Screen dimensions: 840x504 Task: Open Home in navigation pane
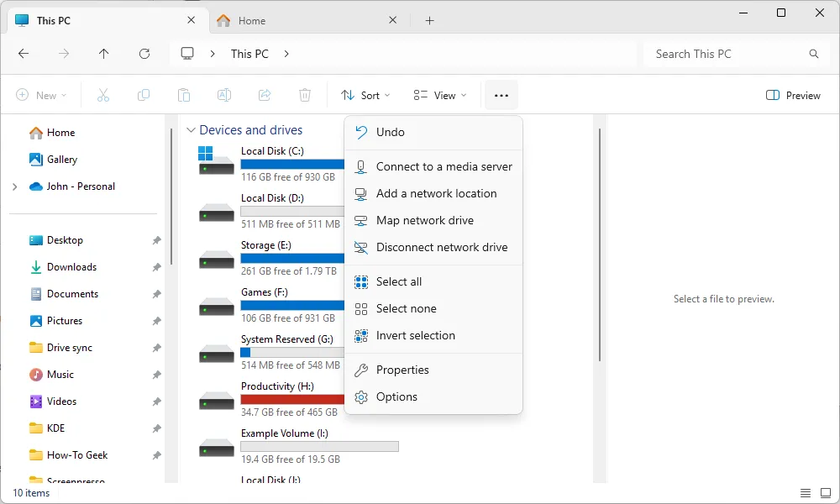point(52,133)
